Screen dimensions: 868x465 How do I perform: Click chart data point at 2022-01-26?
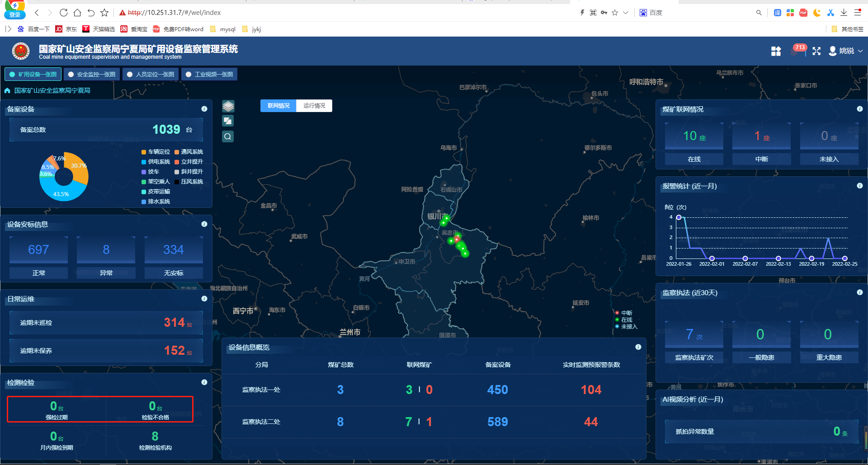[x=679, y=217]
